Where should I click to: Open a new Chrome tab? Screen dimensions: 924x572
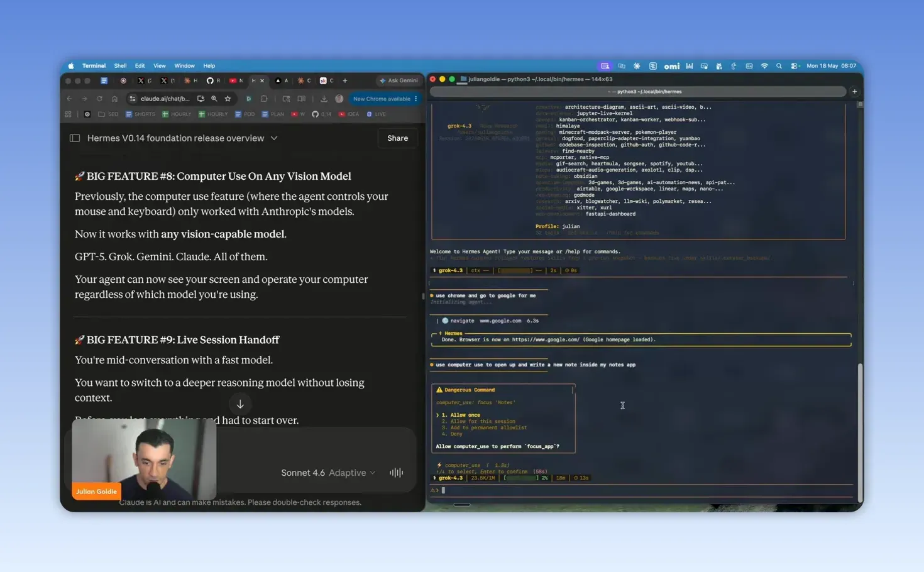(x=344, y=80)
